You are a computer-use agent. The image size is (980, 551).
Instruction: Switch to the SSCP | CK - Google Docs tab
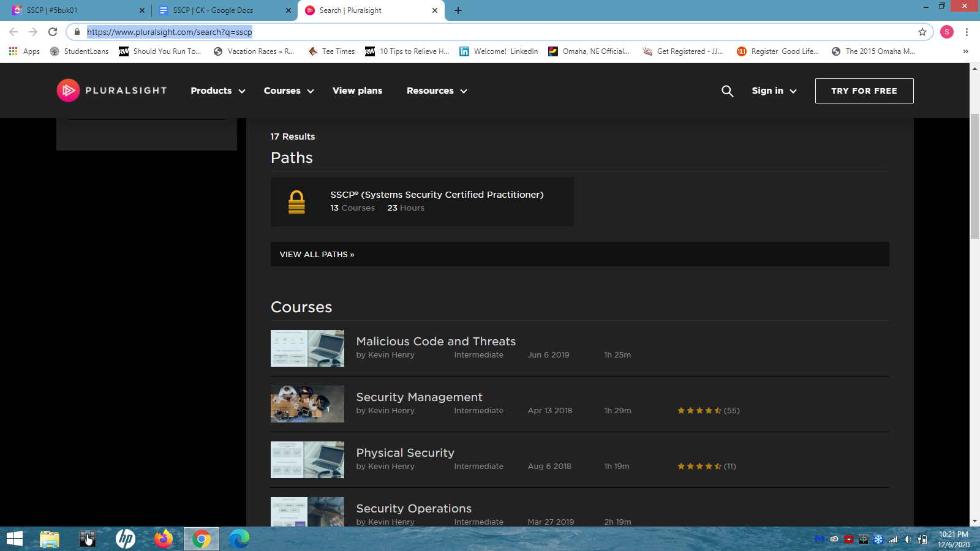[225, 10]
